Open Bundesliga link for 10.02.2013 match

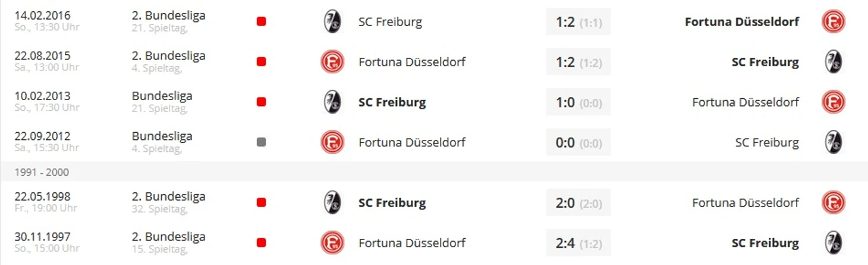pos(162,96)
